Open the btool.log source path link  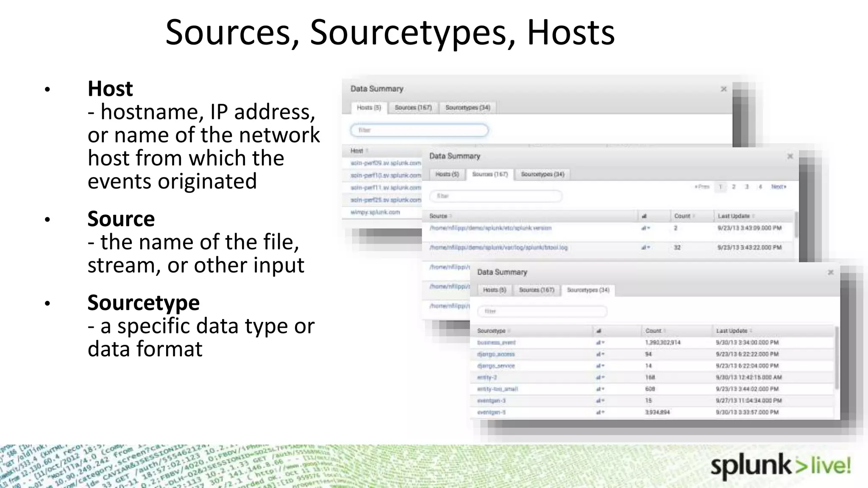point(498,248)
